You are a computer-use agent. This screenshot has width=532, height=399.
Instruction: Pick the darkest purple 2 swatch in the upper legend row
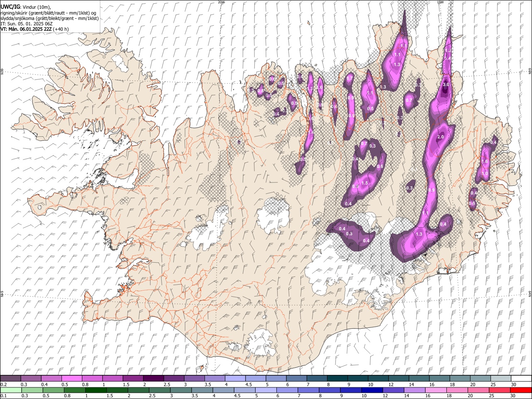tap(154, 378)
